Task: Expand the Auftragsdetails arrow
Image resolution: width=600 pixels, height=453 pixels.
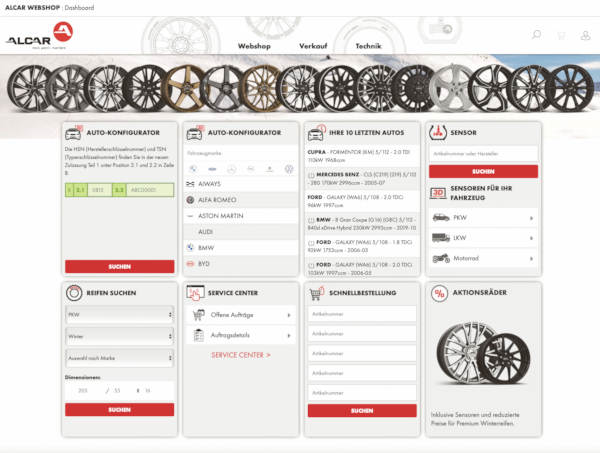Action: 289,336
